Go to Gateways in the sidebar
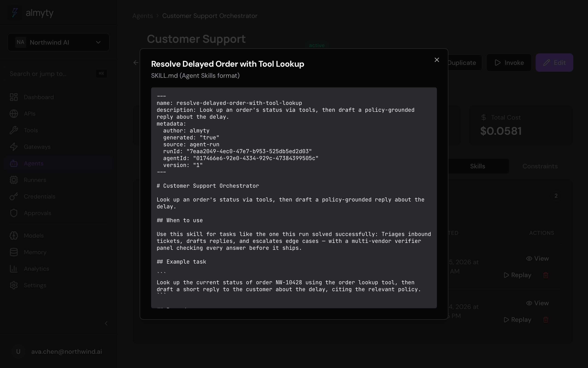This screenshot has width=588, height=368. [59, 147]
